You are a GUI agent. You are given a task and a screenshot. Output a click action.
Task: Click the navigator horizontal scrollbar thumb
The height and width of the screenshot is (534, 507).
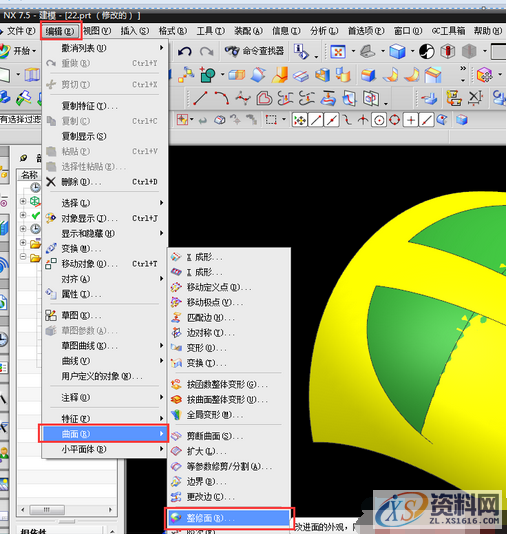click(47, 509)
